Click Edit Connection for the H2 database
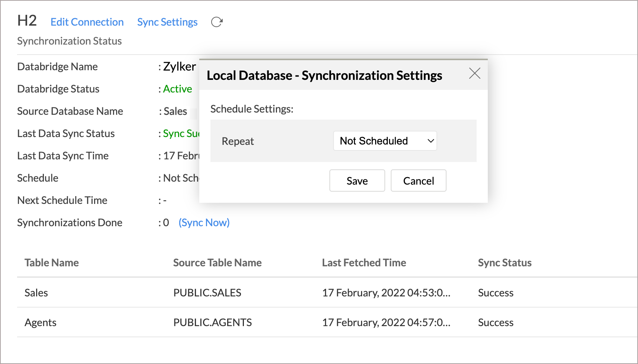638x364 pixels. click(x=87, y=22)
